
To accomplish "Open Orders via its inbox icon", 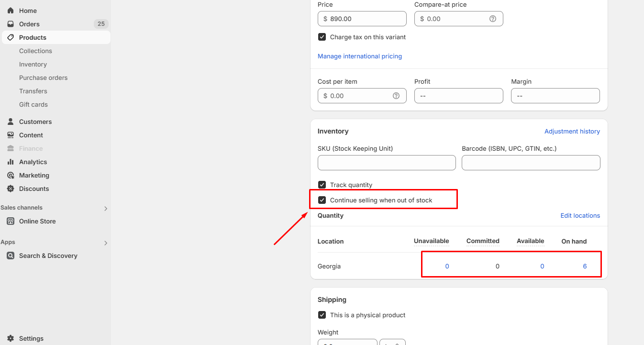I will click(11, 24).
